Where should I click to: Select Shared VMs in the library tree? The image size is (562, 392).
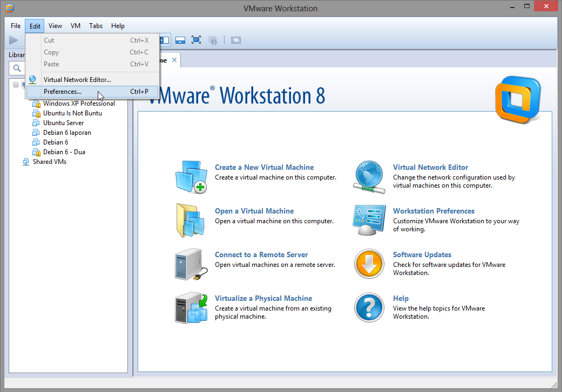50,161
